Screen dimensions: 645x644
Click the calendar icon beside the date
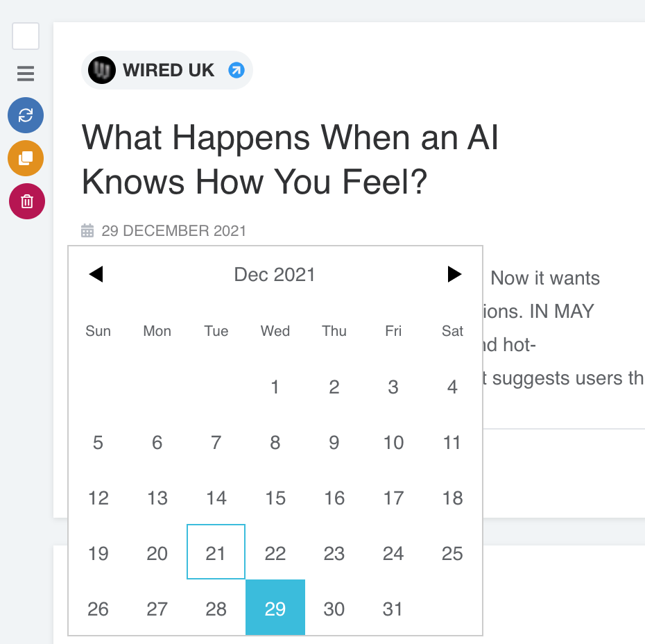[87, 231]
